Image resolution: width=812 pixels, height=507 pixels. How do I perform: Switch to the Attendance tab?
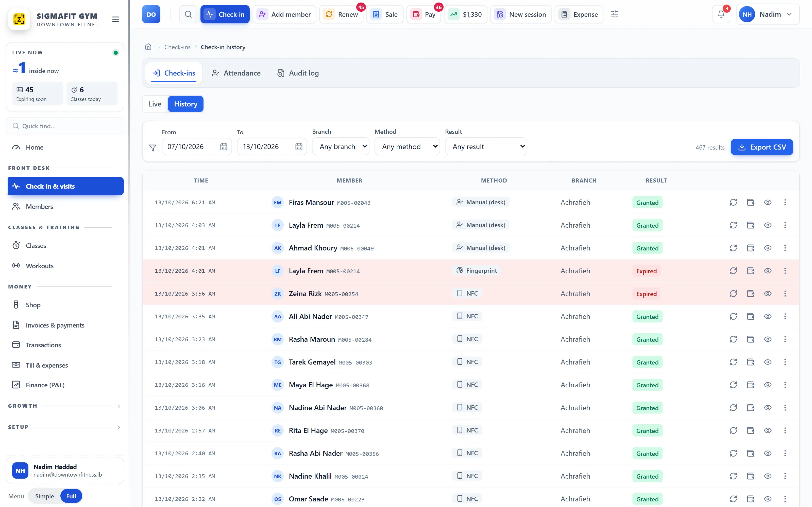pos(236,73)
